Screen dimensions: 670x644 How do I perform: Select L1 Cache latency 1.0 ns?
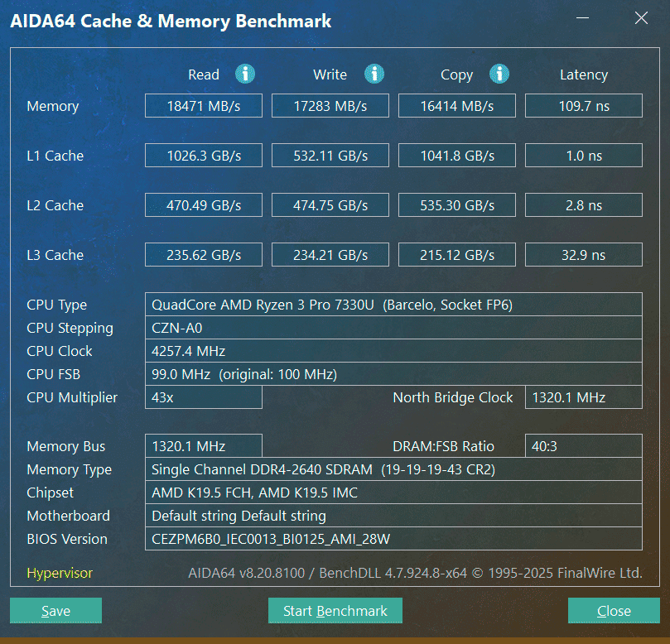(x=584, y=155)
